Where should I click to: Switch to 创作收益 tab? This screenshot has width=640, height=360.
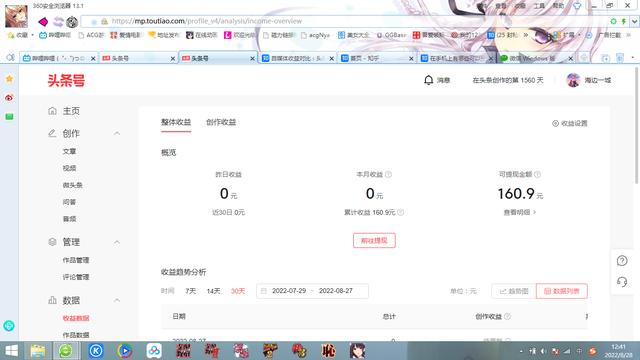(221, 122)
